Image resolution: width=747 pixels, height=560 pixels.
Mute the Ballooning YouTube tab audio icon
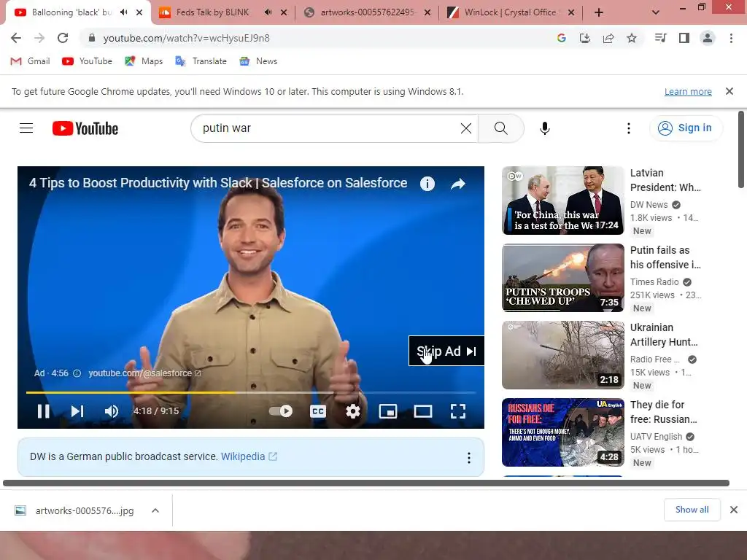click(124, 12)
